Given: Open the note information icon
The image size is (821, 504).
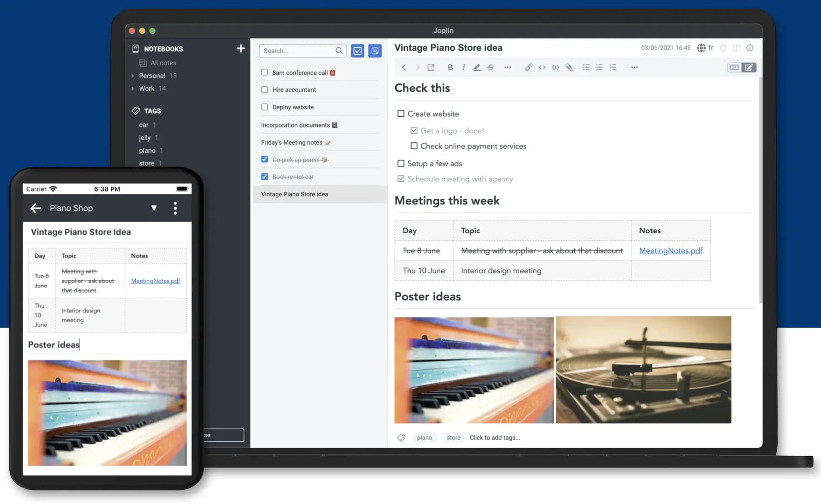Looking at the screenshot, I should [750, 48].
